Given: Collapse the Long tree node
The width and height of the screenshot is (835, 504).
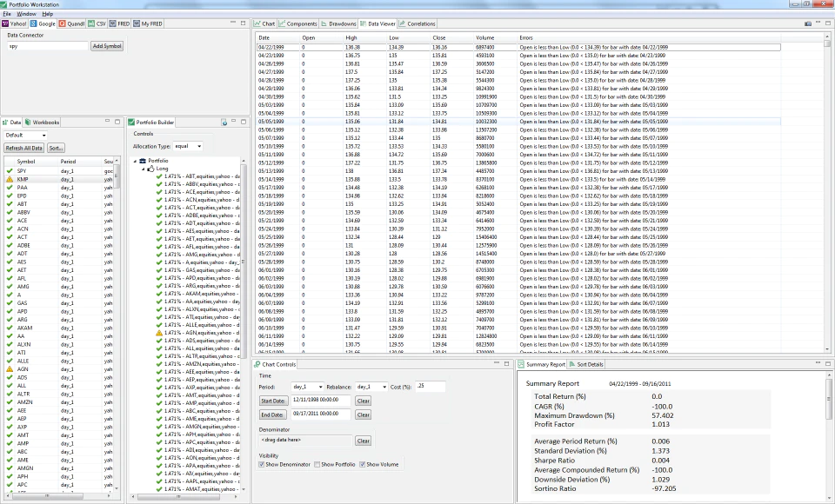Looking at the screenshot, I should [x=144, y=169].
